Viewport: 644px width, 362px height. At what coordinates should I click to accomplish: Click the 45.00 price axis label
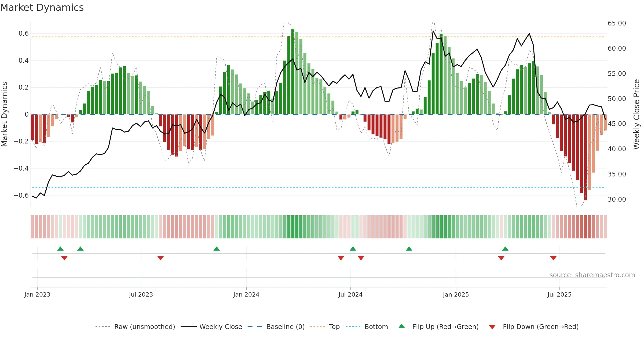pyautogui.click(x=617, y=124)
